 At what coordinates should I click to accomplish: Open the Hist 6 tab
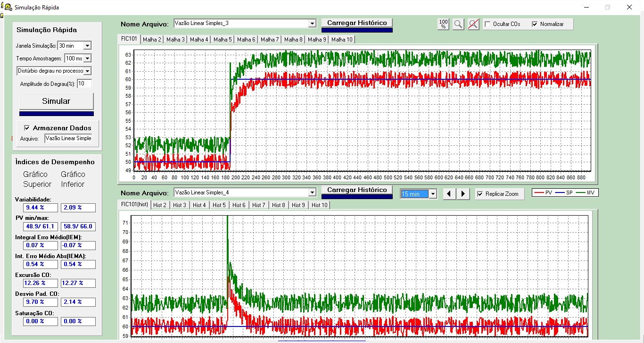239,205
